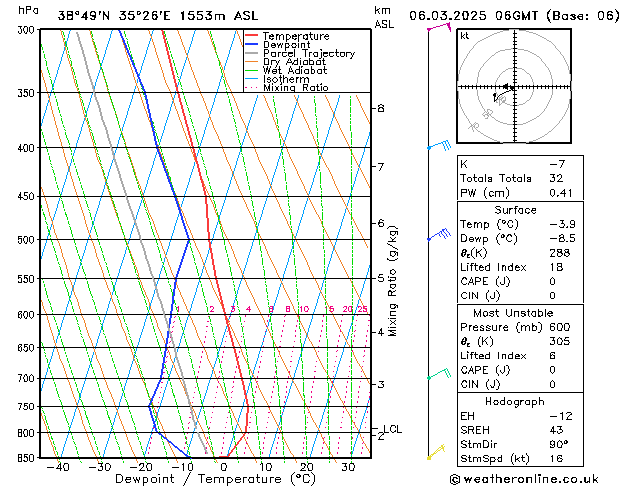The width and height of the screenshot is (629, 486).
Task: Click the LCL level marker
Action: coord(392,429)
